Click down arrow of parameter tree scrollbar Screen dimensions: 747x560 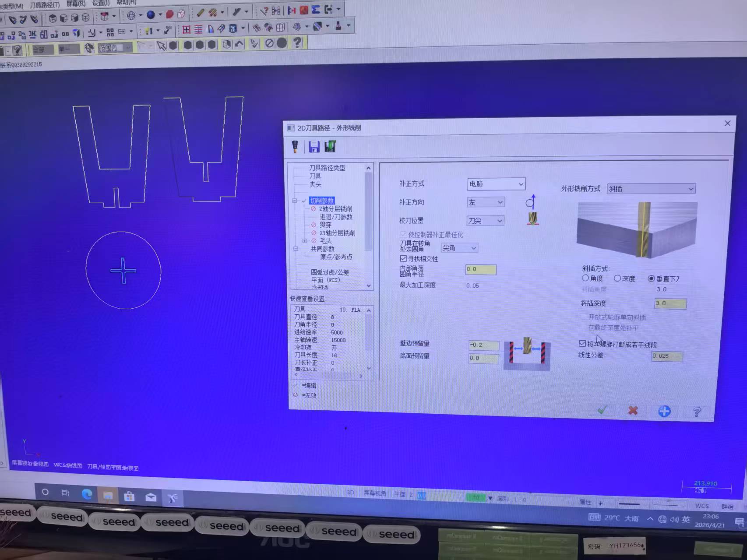click(x=369, y=285)
